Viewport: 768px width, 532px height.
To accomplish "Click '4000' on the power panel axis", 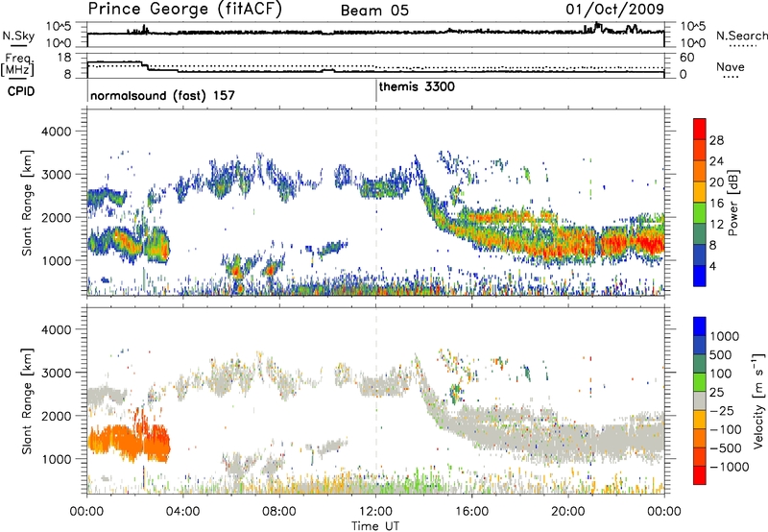I will click(x=56, y=132).
